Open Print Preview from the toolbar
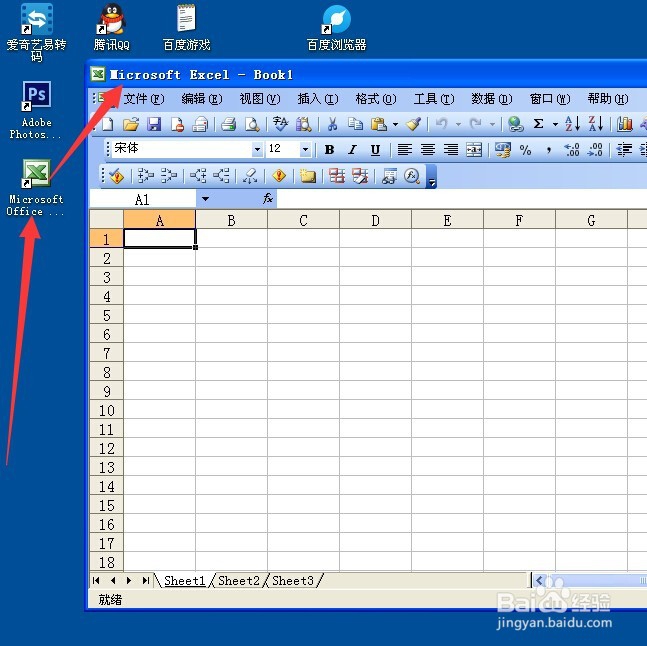Screen dimensions: 647x646 [x=252, y=124]
